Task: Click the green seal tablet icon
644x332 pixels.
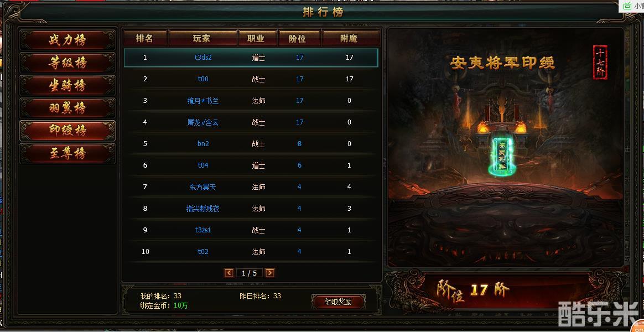Action: 502,155
